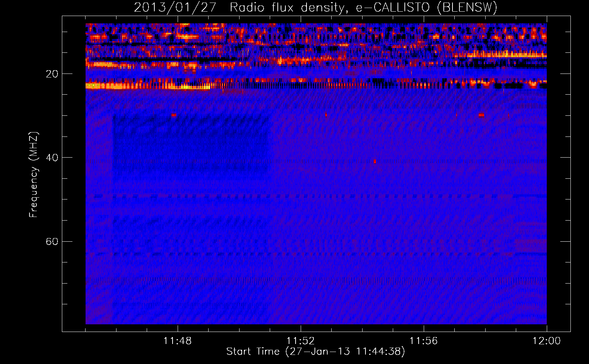The height and width of the screenshot is (364, 589).
Task: Click the 20 MHz frequency tick label
Action: tap(52, 74)
